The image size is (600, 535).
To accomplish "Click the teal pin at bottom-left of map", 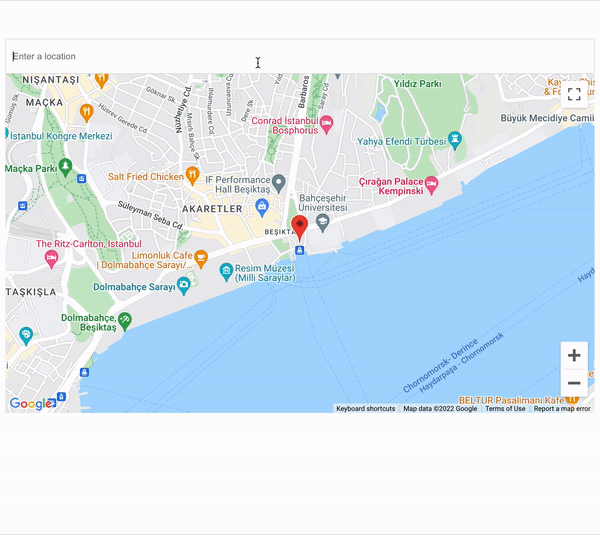I will 26,336.
